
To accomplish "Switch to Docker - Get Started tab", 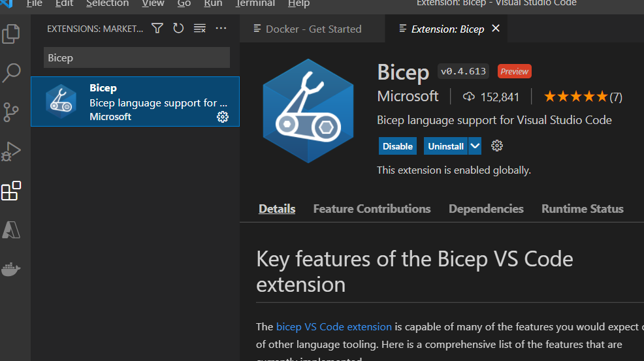I will point(313,29).
